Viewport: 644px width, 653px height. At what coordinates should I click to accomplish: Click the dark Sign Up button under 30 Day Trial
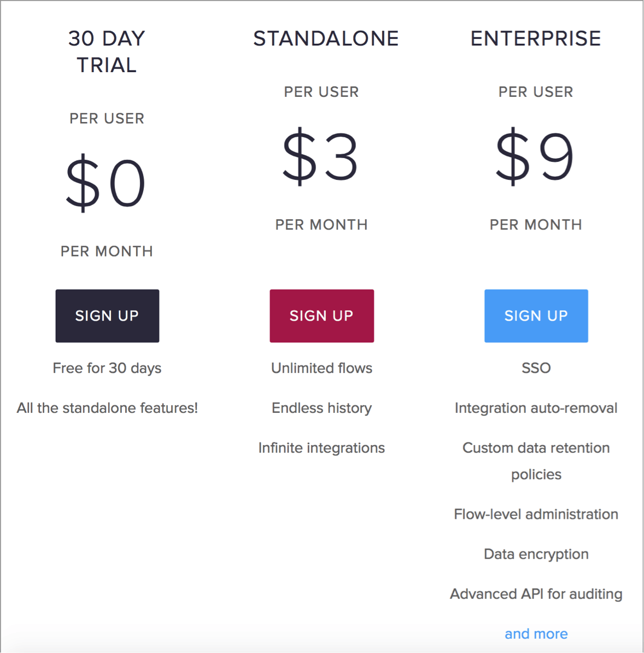pyautogui.click(x=107, y=316)
